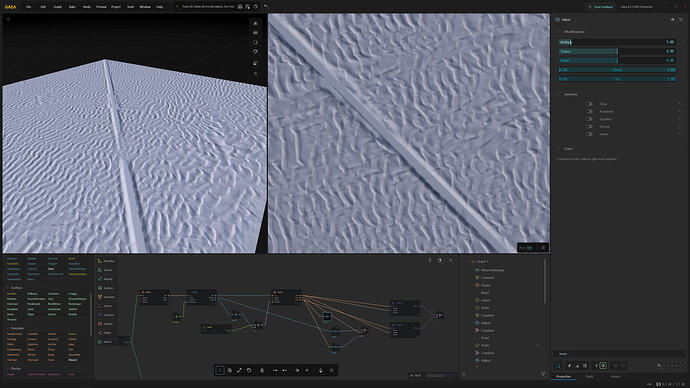Add a Rockscape node from the toolbox
690x388 pixels.
(x=75, y=304)
